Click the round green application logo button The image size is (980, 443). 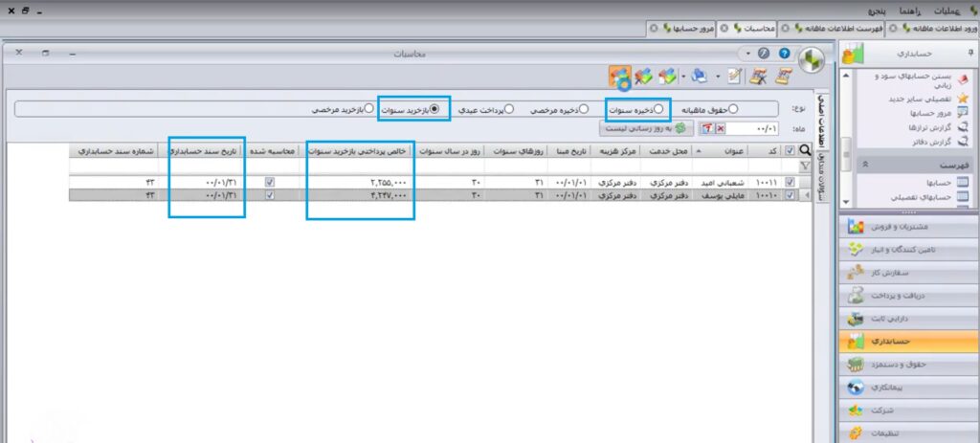[812, 61]
